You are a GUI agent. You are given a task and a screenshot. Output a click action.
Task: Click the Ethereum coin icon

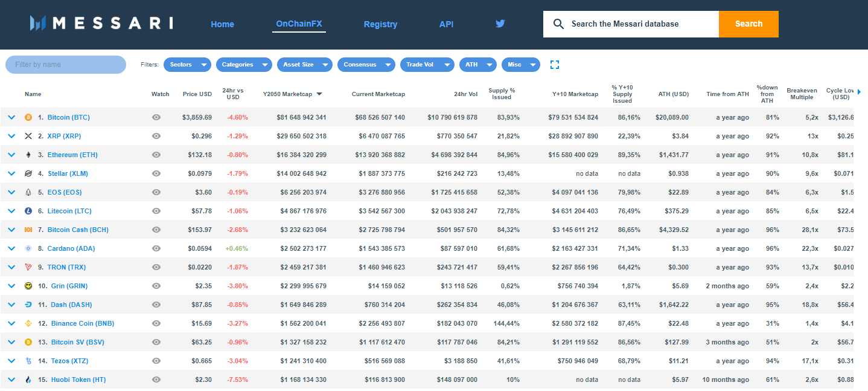pos(28,155)
